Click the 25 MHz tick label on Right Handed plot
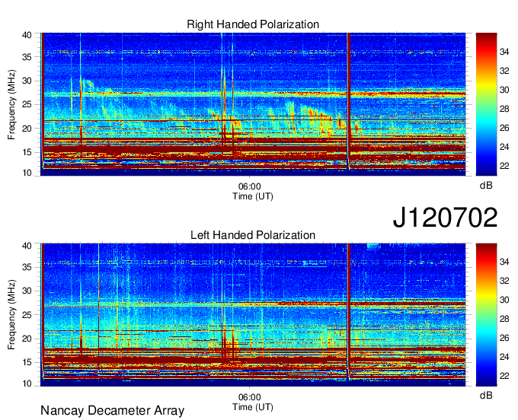Viewport: 518px width, 420px height. pos(27,104)
